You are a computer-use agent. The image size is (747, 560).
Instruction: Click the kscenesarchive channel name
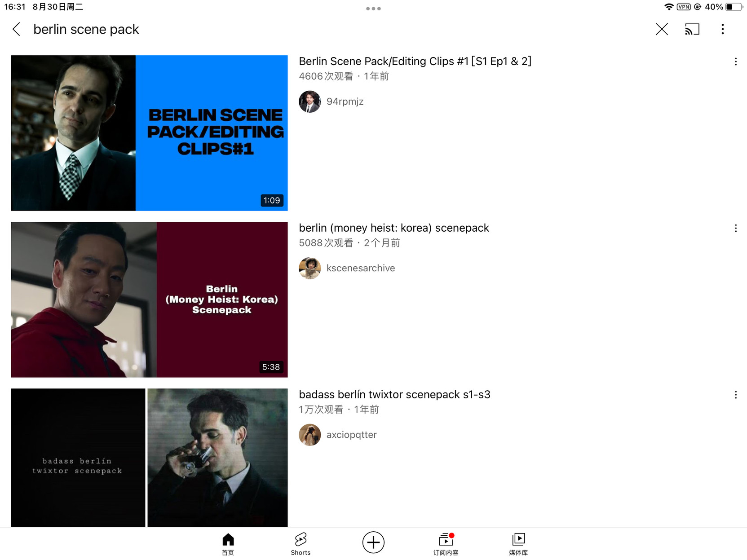(x=361, y=268)
